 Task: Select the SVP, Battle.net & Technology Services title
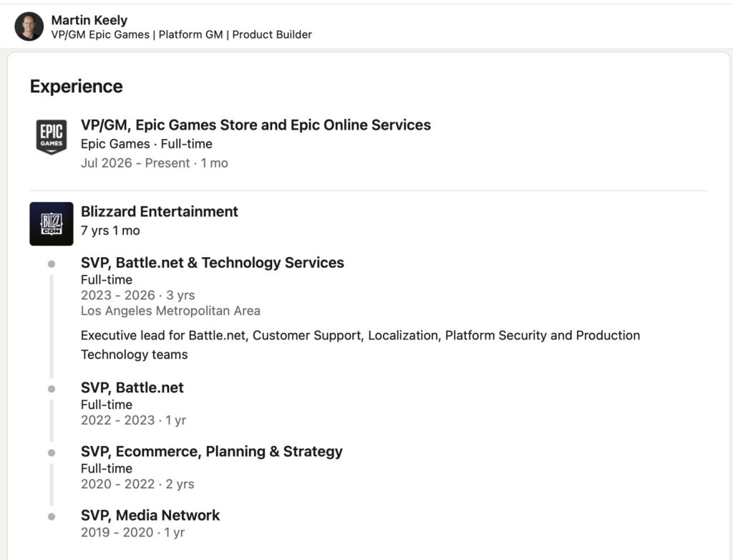coord(212,263)
